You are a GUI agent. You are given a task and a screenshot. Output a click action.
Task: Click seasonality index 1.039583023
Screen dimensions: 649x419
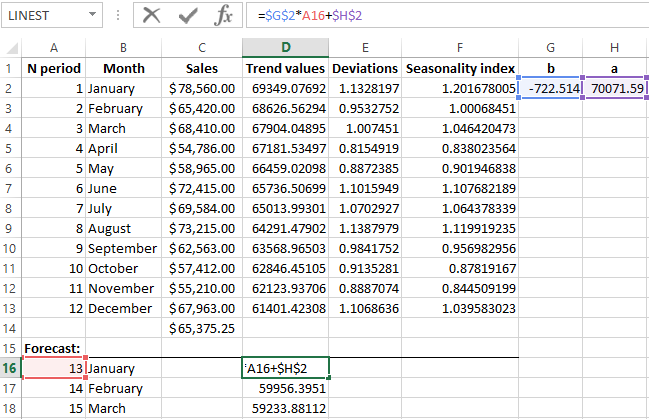click(460, 308)
